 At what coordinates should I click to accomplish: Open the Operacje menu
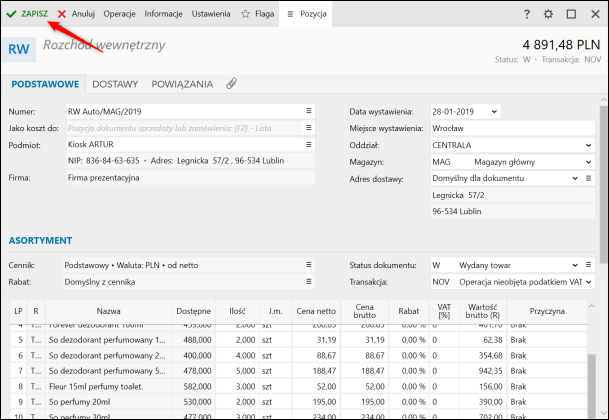click(x=119, y=14)
